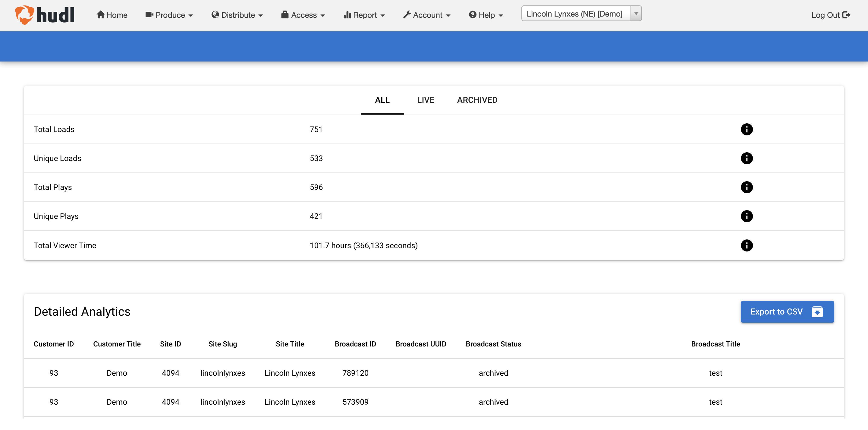Click the site selector dropdown arrow
868x430 pixels.
636,14
